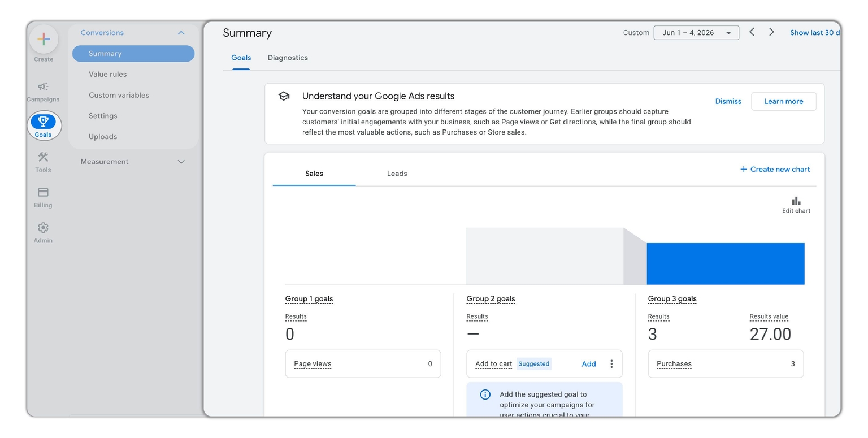Screen dimensions: 868x438
Task: Click the graduation cap info icon
Action: [284, 96]
